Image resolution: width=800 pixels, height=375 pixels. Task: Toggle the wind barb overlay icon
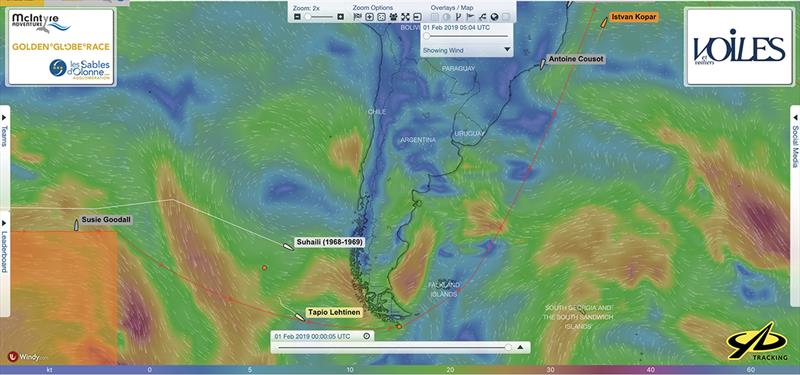[458, 17]
